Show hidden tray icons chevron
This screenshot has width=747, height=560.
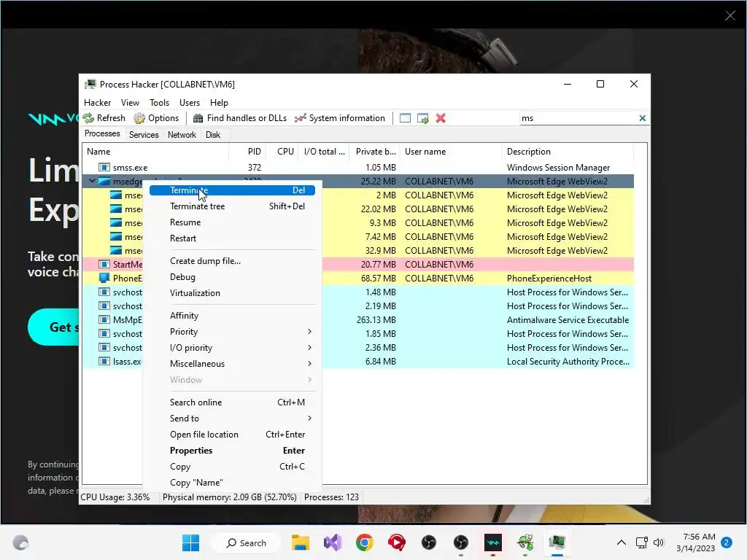tap(622, 542)
